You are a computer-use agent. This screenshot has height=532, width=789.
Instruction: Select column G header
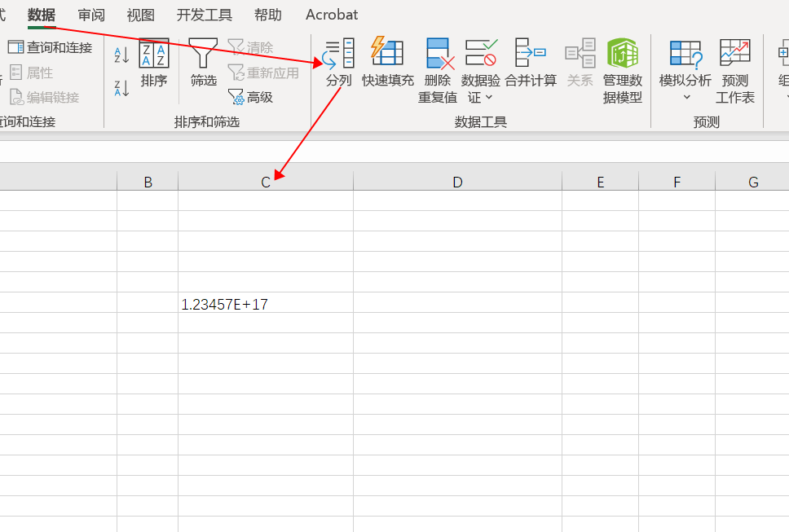click(x=752, y=182)
